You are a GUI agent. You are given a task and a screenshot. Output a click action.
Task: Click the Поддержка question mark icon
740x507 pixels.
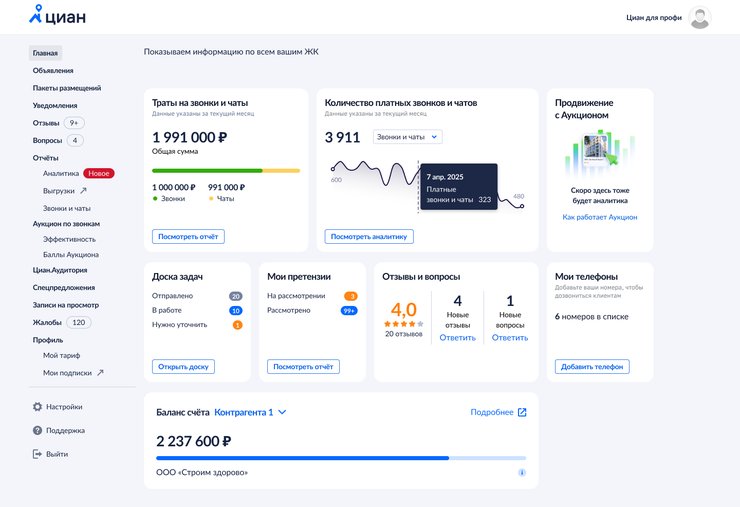point(37,431)
